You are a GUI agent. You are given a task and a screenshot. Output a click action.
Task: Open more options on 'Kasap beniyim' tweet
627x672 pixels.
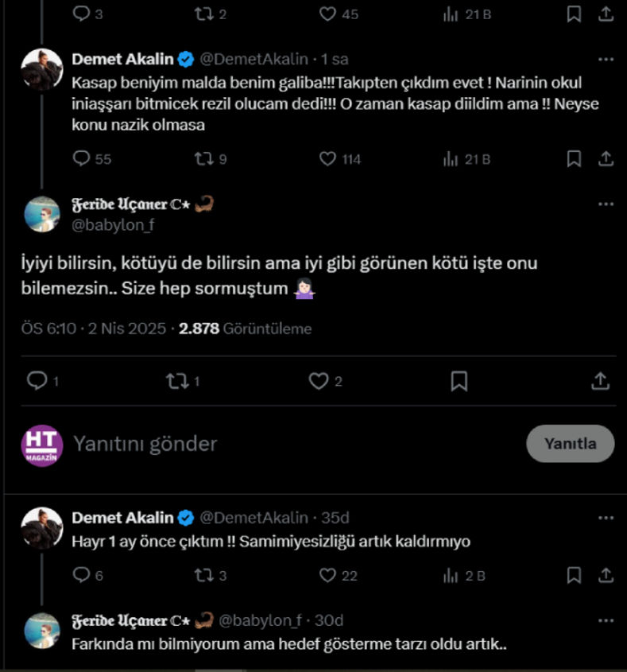606,60
